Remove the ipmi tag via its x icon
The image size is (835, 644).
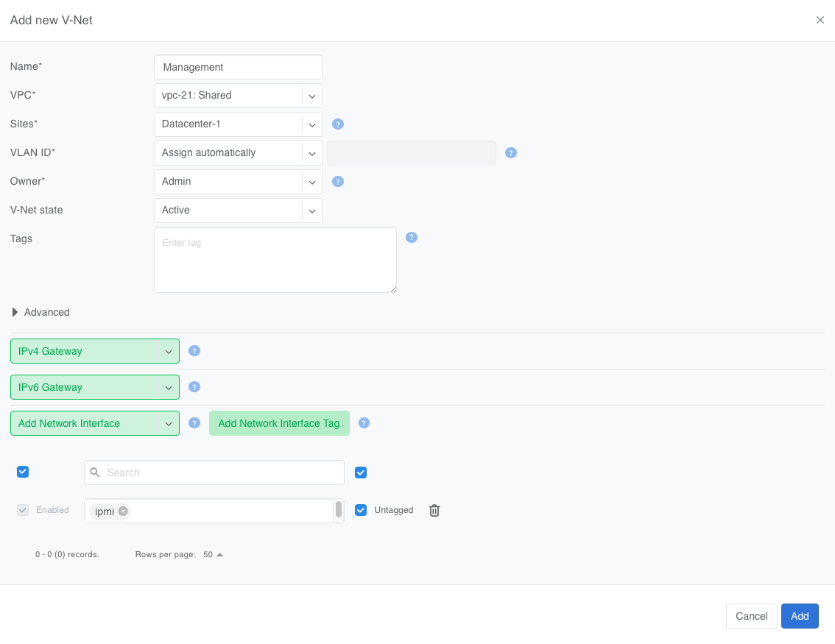122,511
